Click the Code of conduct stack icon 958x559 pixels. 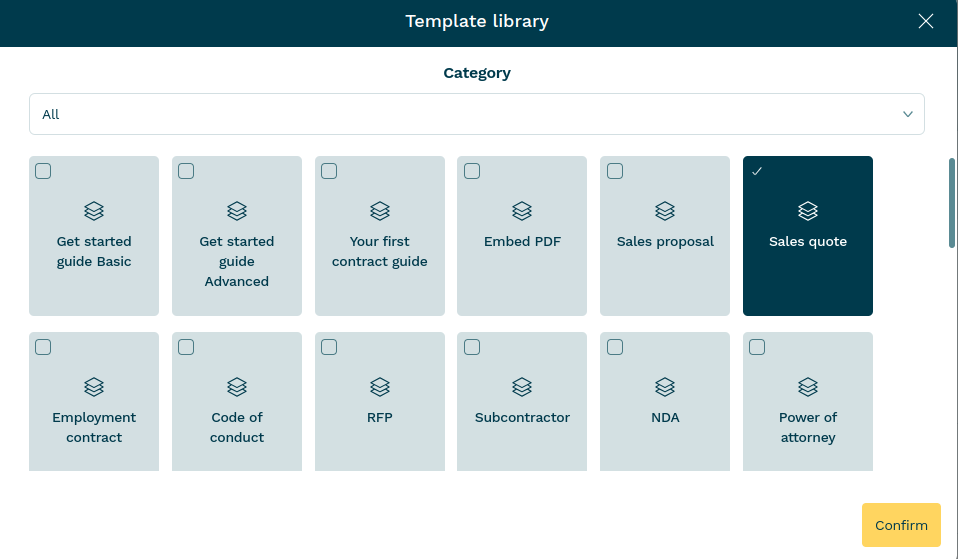[x=237, y=387]
